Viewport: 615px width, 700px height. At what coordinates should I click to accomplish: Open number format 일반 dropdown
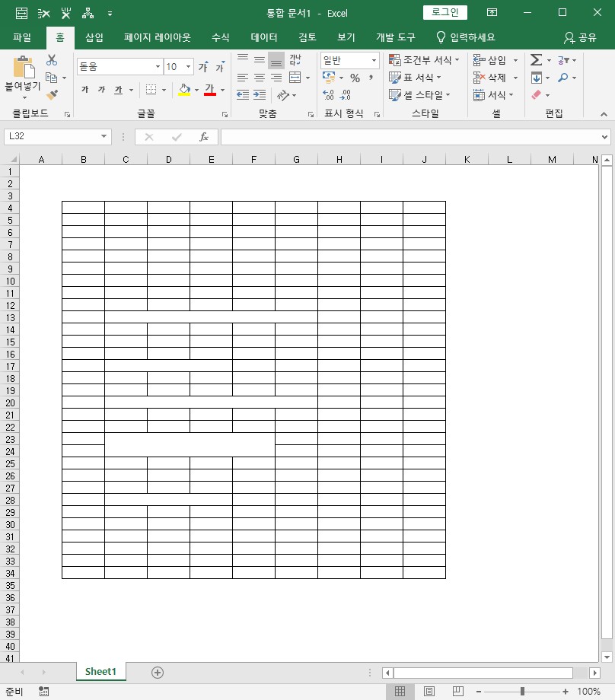click(374, 60)
